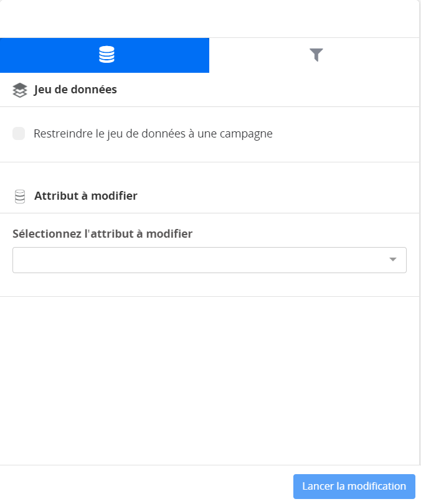Click the dropdown arrow in the attribute selector
The width and height of the screenshot is (421, 504).
click(393, 259)
